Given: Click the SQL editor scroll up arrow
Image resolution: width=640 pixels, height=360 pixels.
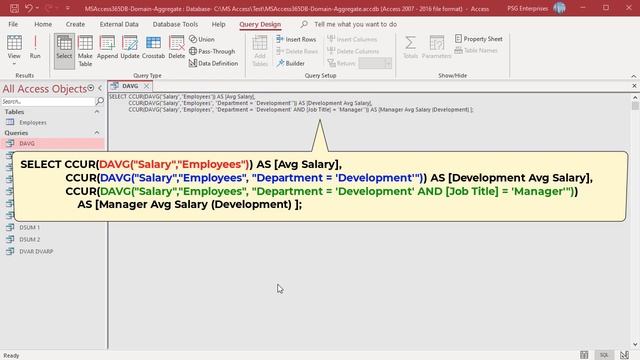Looking at the screenshot, I should tap(635, 98).
